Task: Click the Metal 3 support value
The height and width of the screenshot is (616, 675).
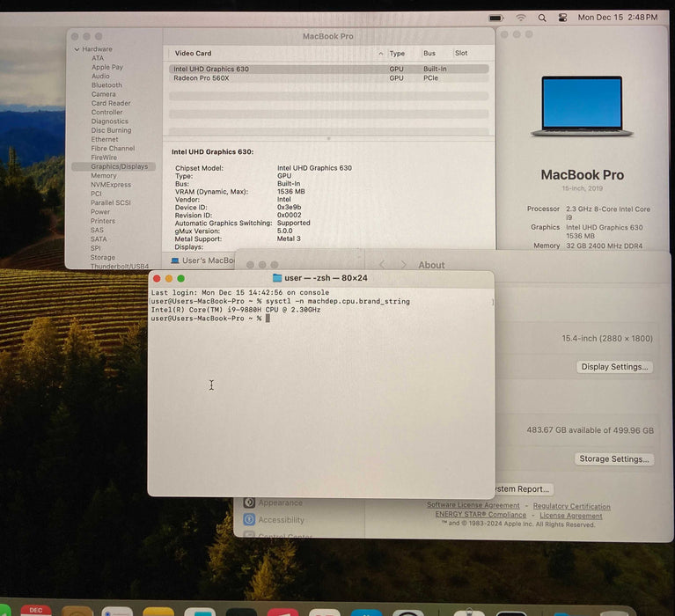Action: (289, 238)
